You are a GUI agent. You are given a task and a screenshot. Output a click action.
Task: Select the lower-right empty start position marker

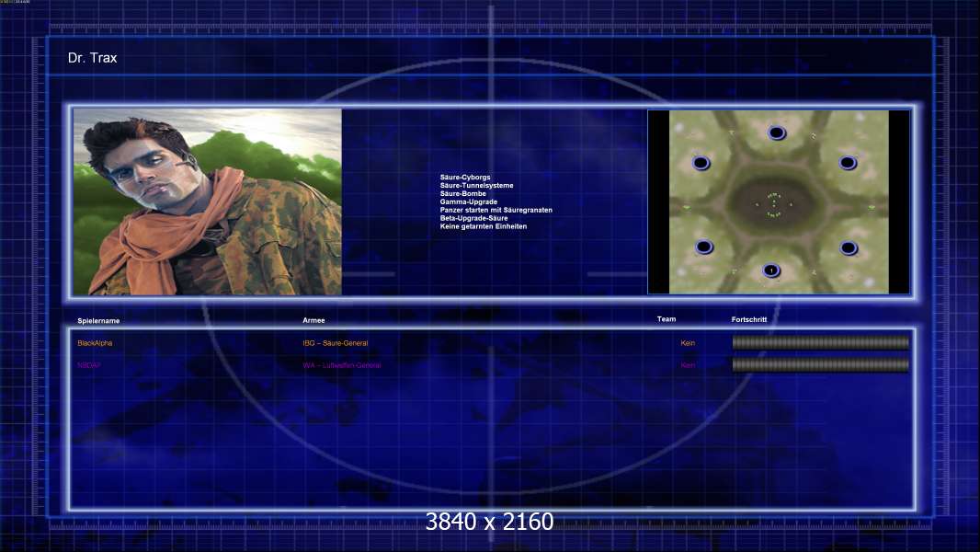(x=849, y=248)
